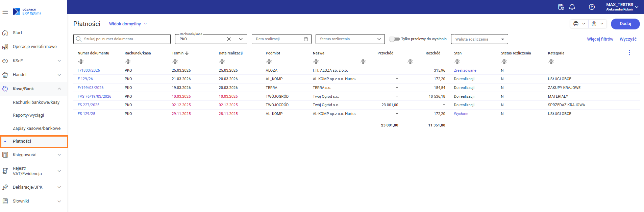This screenshot has width=644, height=212.
Task: Click the notification bell icon
Action: 572,7
